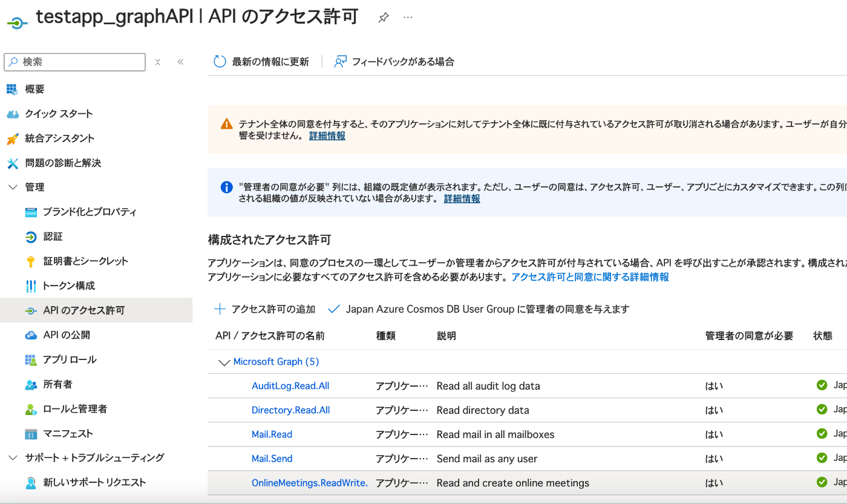This screenshot has width=847, height=504.
Task: Grant admin consent for Japan Azure Cosmos DB User Group
Action: [479, 309]
